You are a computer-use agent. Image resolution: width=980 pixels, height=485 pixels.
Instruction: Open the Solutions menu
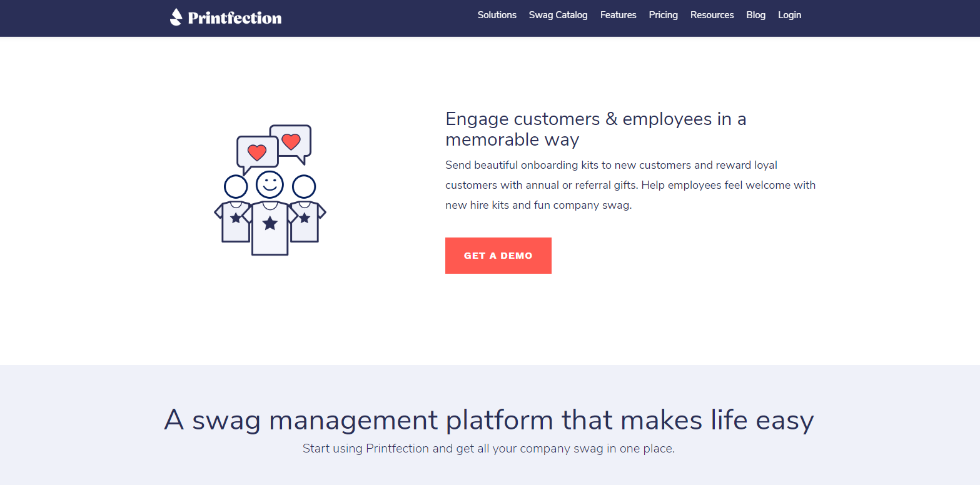point(497,15)
